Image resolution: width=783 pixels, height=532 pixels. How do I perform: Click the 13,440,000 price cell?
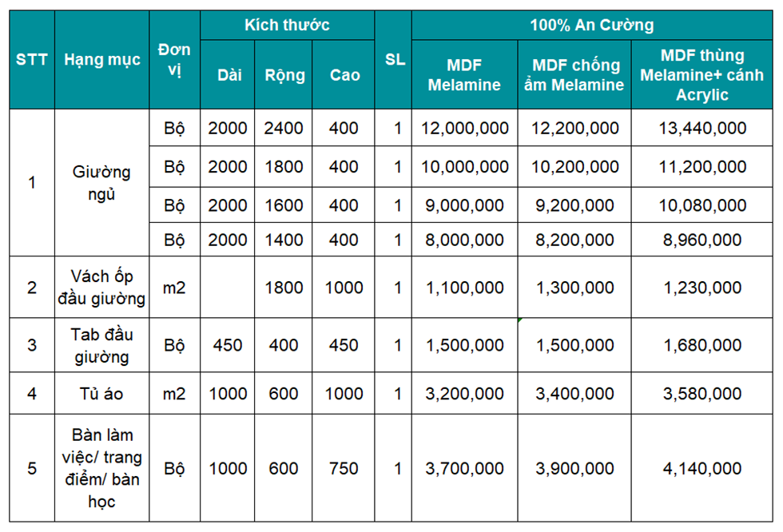[703, 128]
